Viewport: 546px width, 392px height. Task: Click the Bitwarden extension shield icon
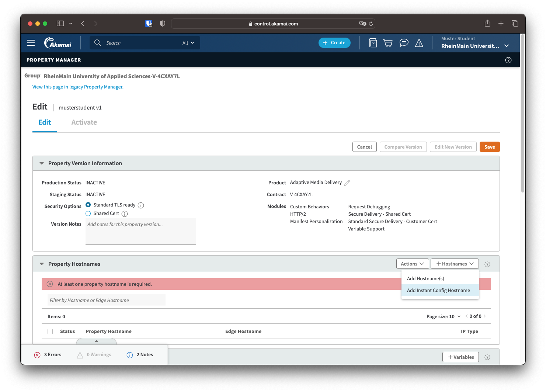click(x=149, y=23)
